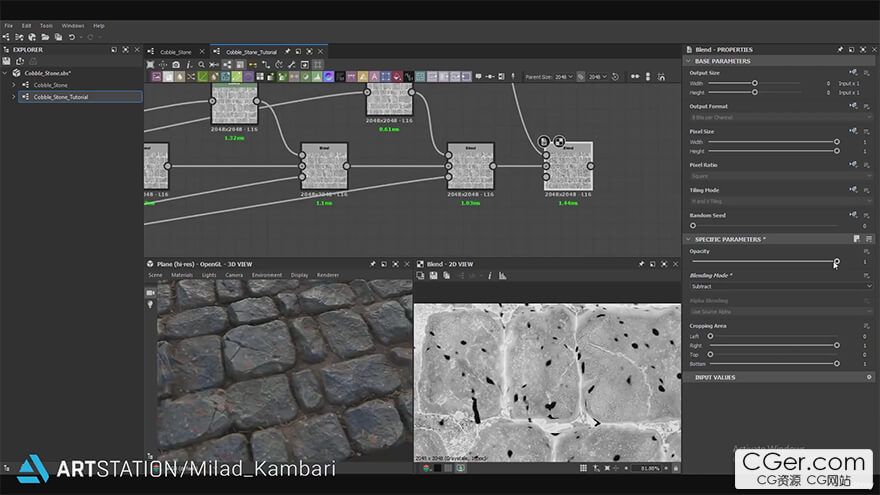Expand the Input Values section
This screenshot has height=495, width=880.
point(715,378)
